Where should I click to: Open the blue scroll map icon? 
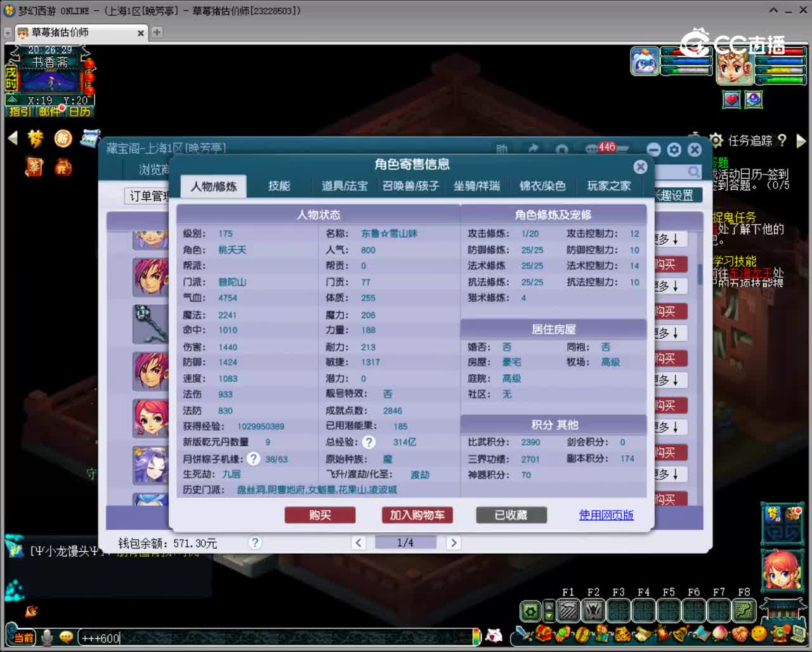pos(91,138)
